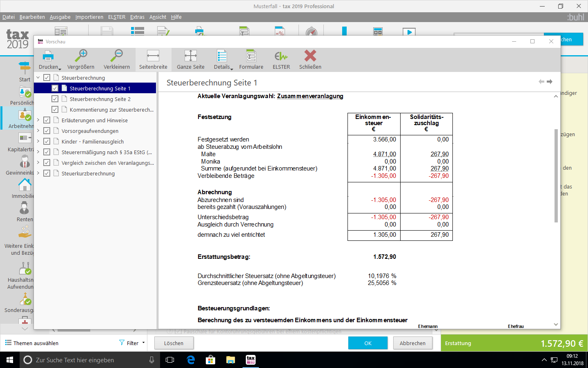Toggle Kinder - Familienausgleich checkbox
The height and width of the screenshot is (368, 588).
[47, 141]
